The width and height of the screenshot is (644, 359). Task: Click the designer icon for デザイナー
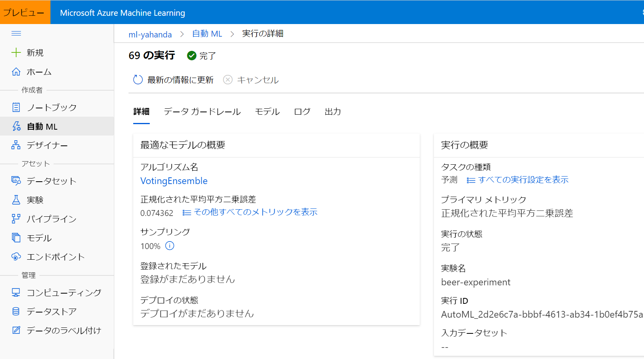tap(16, 145)
